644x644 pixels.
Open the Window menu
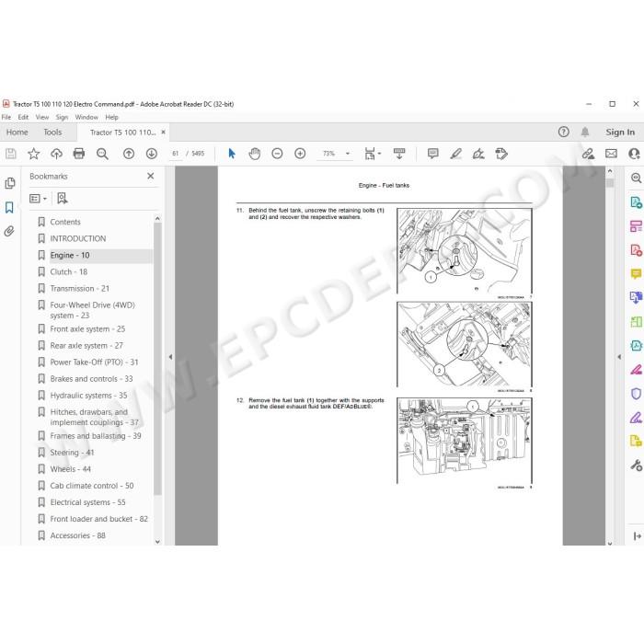(x=86, y=117)
